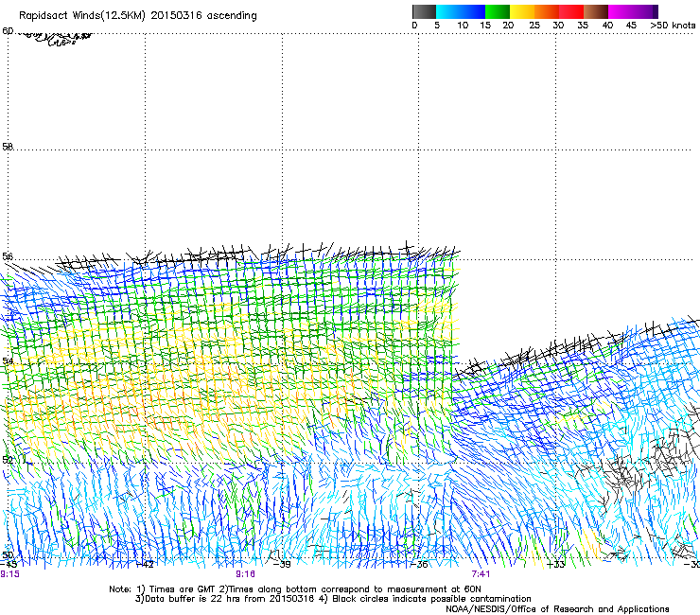The image size is (700, 615).
Task: Click the 'Rapidscat Winds(12.5KM) 20150316 ascending' title
Action: (138, 16)
